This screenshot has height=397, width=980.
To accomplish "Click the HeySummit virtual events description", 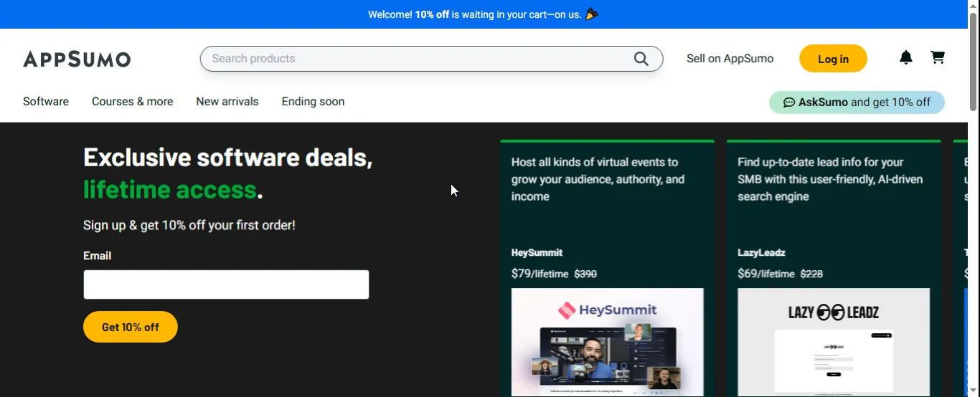I will tap(598, 179).
